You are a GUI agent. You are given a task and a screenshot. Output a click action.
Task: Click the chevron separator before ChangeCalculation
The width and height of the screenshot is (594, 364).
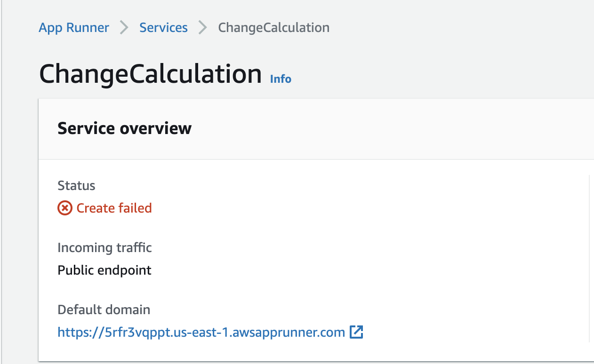pos(202,27)
